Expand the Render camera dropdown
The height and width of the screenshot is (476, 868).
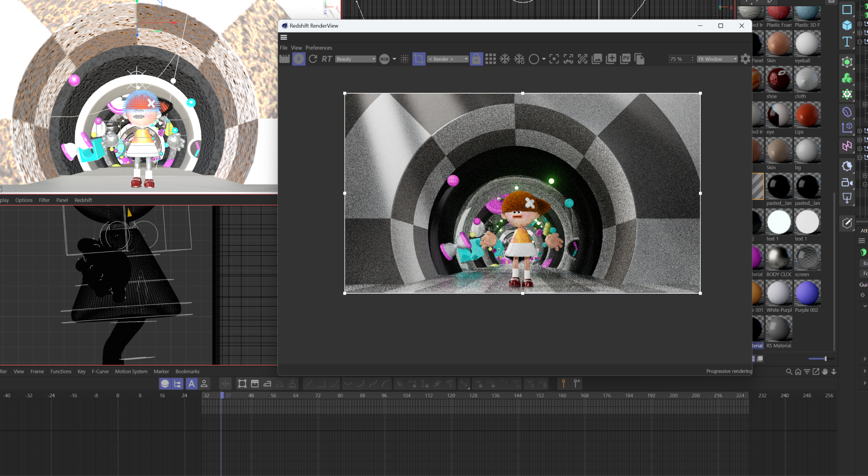point(448,59)
